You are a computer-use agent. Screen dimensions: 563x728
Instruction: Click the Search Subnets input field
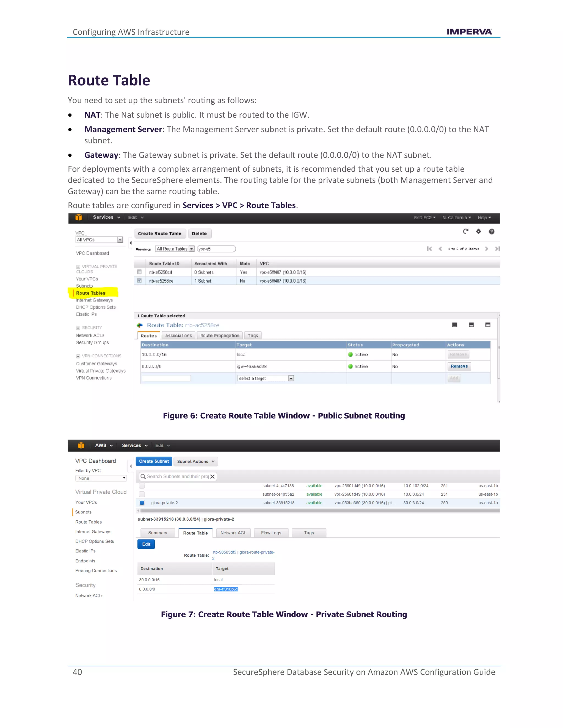[x=178, y=477]
